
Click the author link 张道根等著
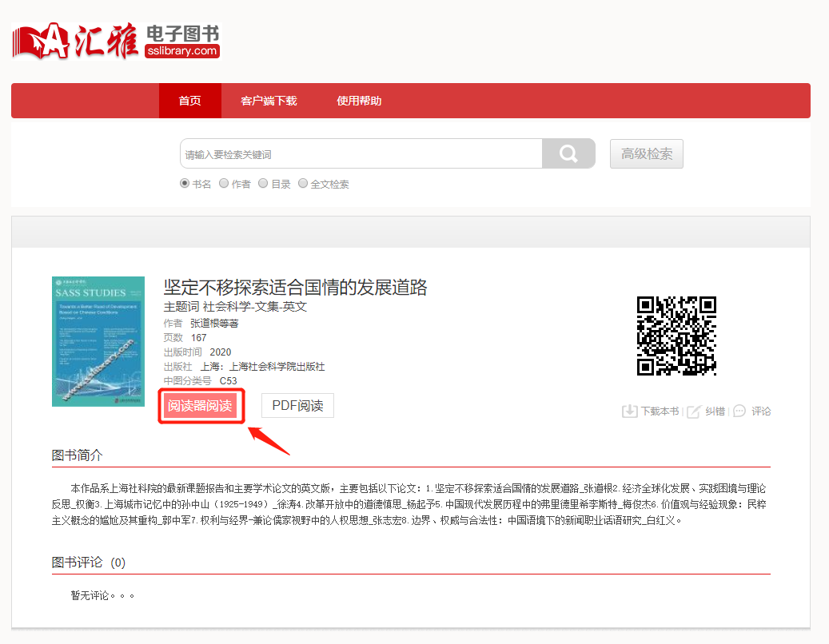[214, 324]
